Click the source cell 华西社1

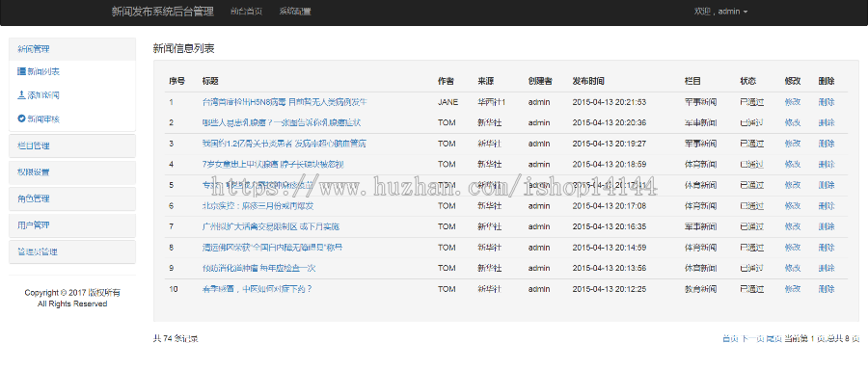click(492, 102)
